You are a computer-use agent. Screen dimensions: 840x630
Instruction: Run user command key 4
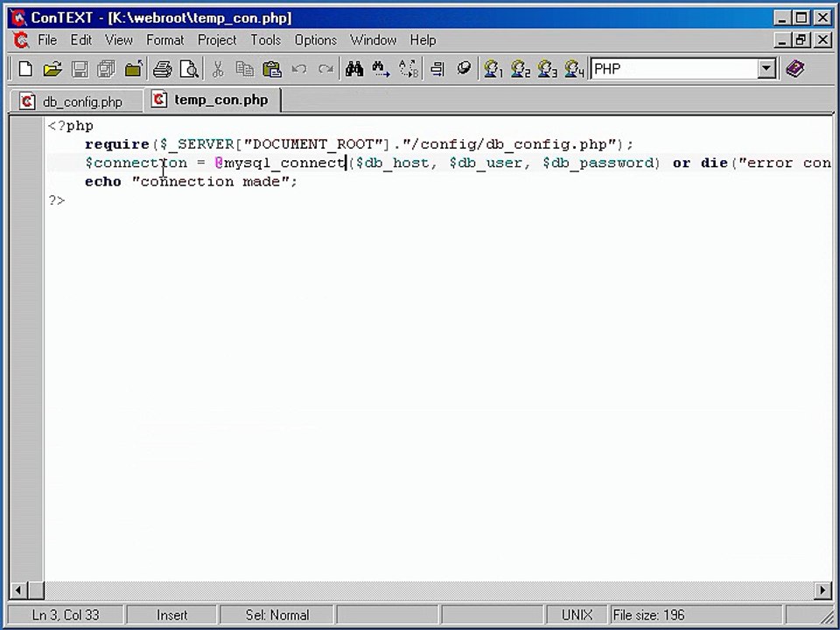tap(574, 69)
